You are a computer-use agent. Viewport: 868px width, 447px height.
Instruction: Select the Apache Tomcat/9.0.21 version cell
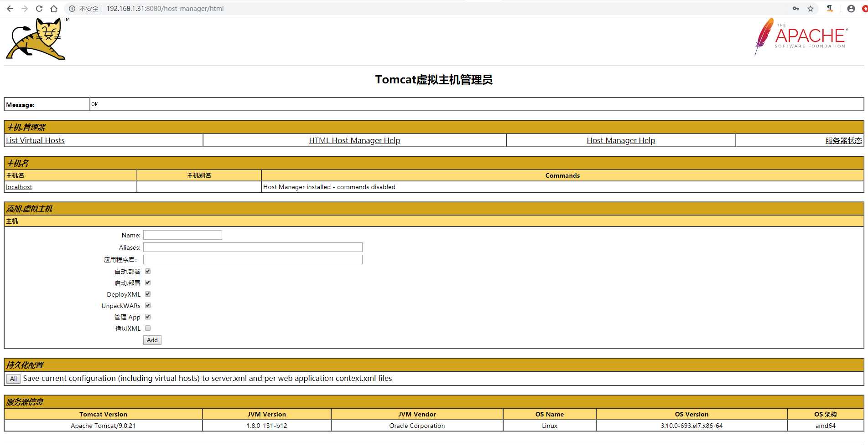(103, 426)
